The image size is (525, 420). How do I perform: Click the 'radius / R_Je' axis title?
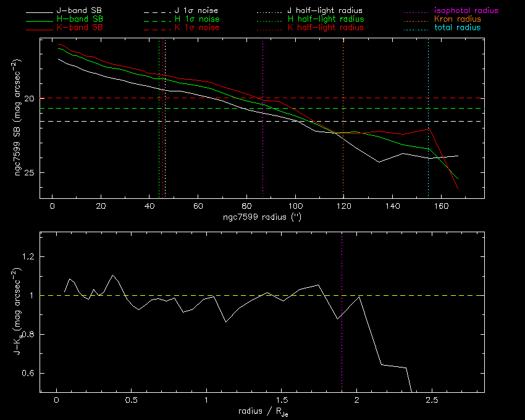coord(262,412)
